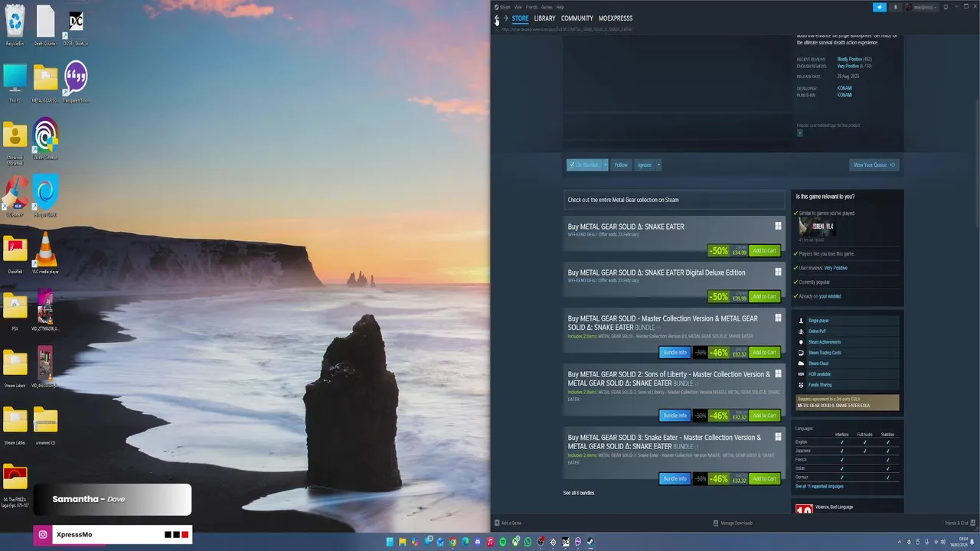
Task: Open Bundle info for Master Collection Version bundle
Action: click(675, 352)
